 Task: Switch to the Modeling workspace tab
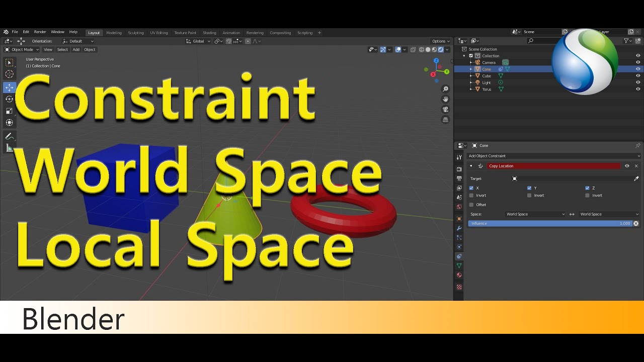click(114, 33)
